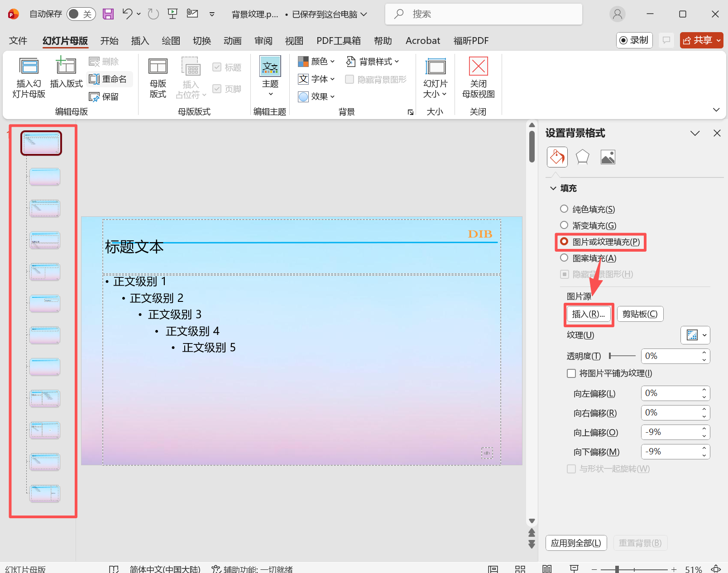
Task: Switch to the 视图 ribbon tab
Action: [294, 40]
